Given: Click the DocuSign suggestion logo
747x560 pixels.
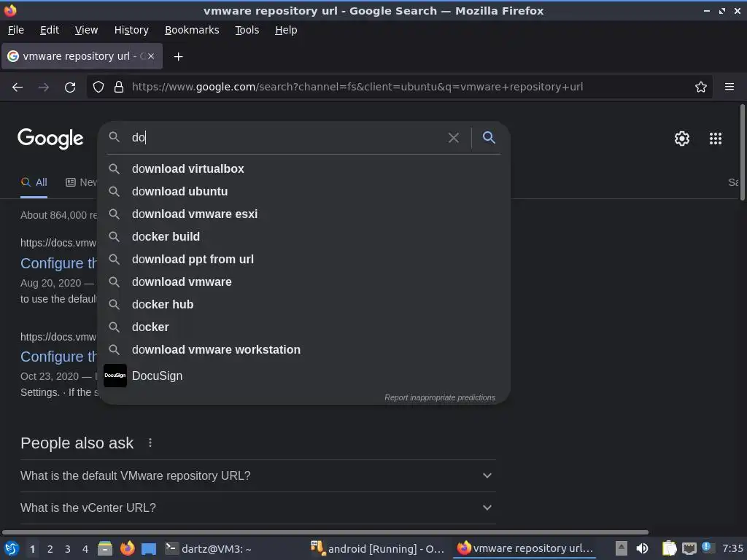Looking at the screenshot, I should (115, 376).
